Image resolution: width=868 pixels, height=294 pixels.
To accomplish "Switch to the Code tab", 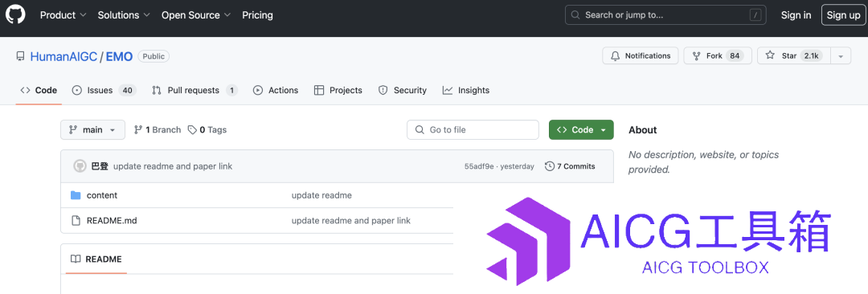I will click(x=39, y=90).
